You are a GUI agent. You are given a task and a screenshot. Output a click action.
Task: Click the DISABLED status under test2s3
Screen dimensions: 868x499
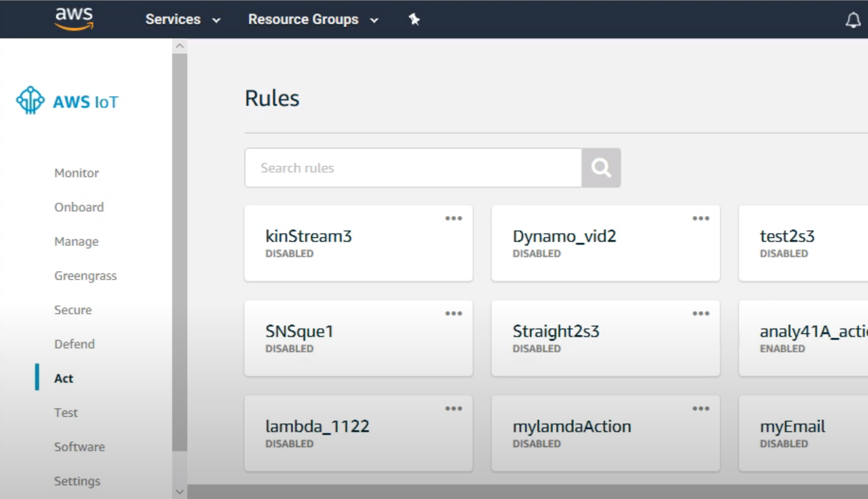pyautogui.click(x=784, y=254)
